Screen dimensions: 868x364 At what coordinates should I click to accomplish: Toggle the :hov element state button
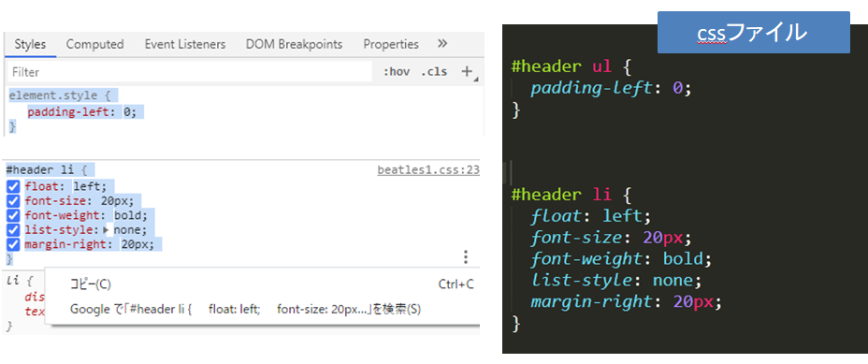(397, 71)
